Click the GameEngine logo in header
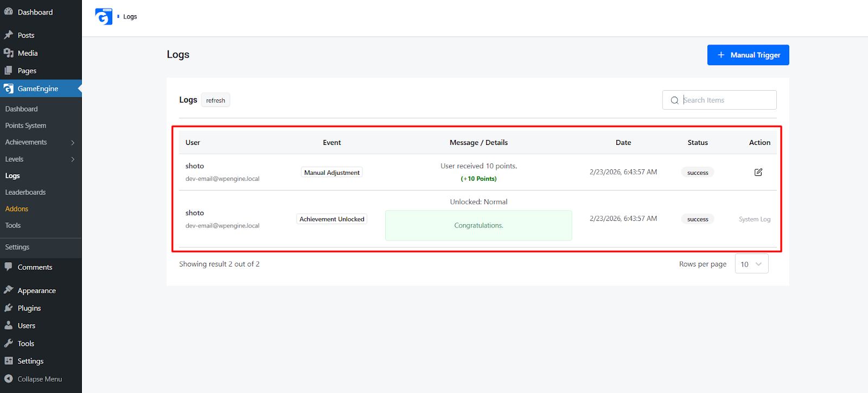 (104, 16)
